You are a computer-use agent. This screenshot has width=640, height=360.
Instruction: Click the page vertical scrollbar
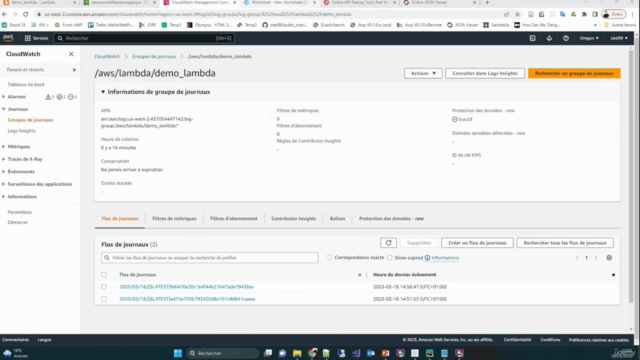pos(631,176)
